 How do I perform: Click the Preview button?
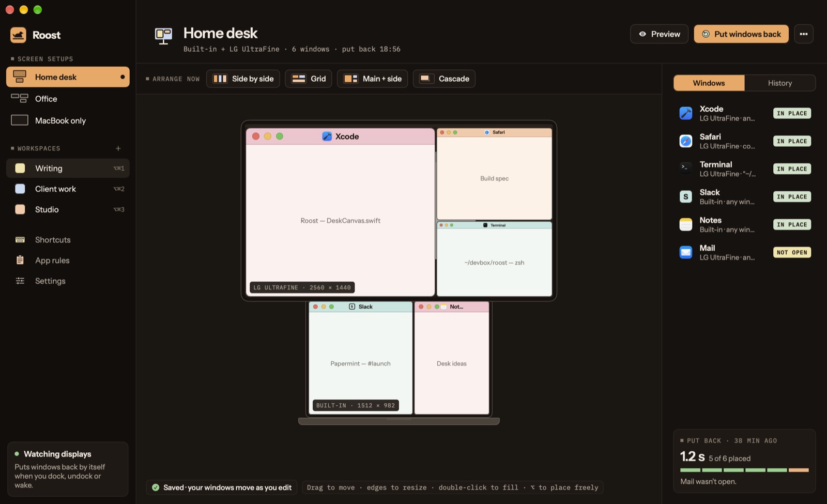click(659, 34)
